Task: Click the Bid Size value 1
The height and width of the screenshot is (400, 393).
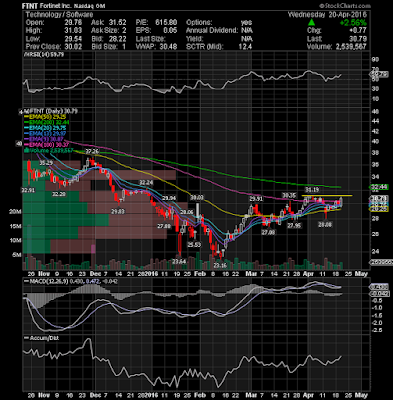Action: tap(124, 47)
